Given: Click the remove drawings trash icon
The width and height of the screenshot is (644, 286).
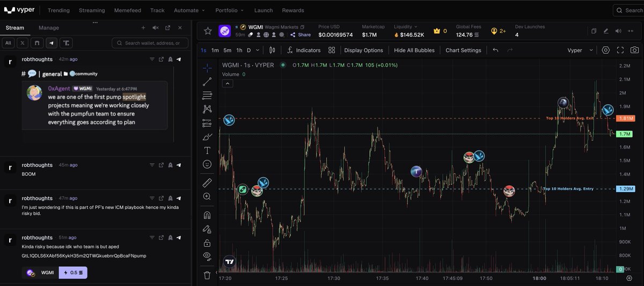Looking at the screenshot, I should [x=207, y=275].
